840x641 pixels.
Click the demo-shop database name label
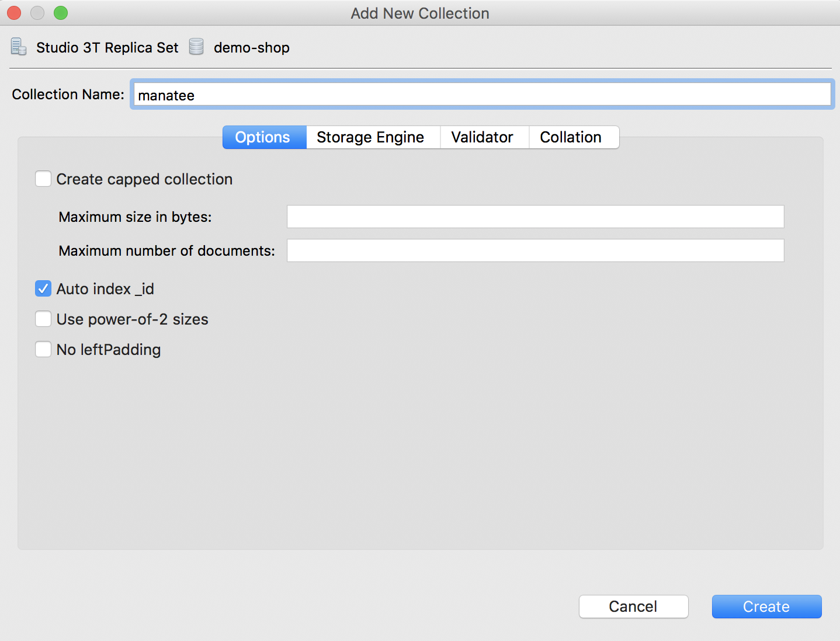(251, 48)
